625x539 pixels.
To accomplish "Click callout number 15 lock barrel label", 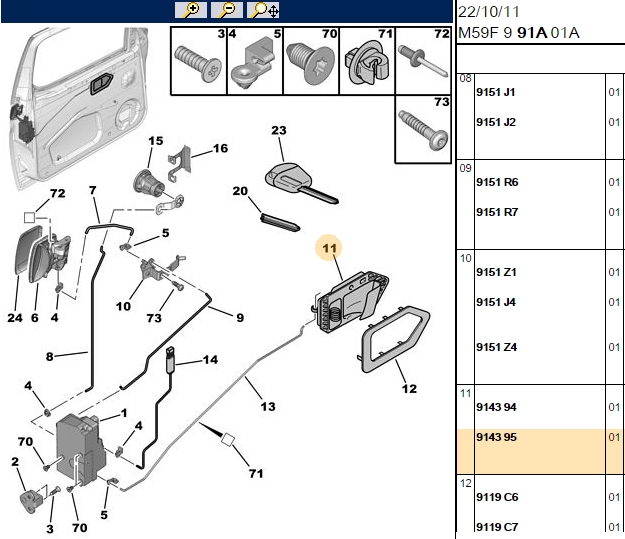I will point(155,141).
